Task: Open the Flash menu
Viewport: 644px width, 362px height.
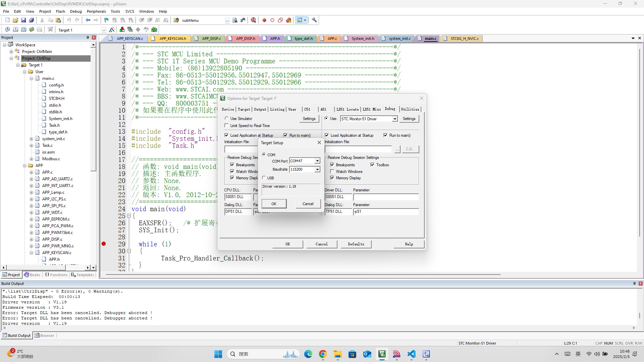Action: pyautogui.click(x=60, y=11)
